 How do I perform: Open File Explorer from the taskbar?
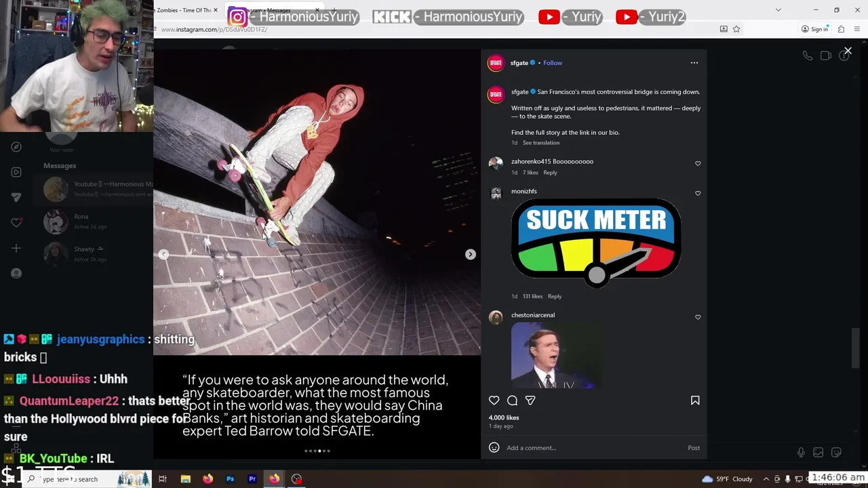pyautogui.click(x=185, y=479)
